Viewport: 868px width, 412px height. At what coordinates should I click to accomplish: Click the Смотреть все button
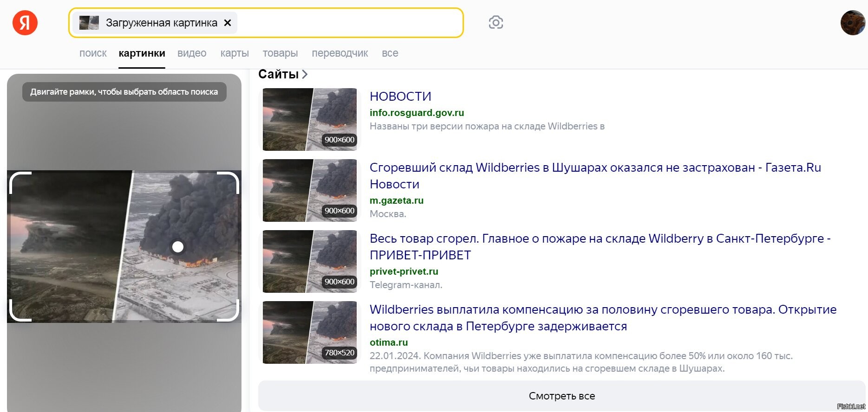[561, 396]
